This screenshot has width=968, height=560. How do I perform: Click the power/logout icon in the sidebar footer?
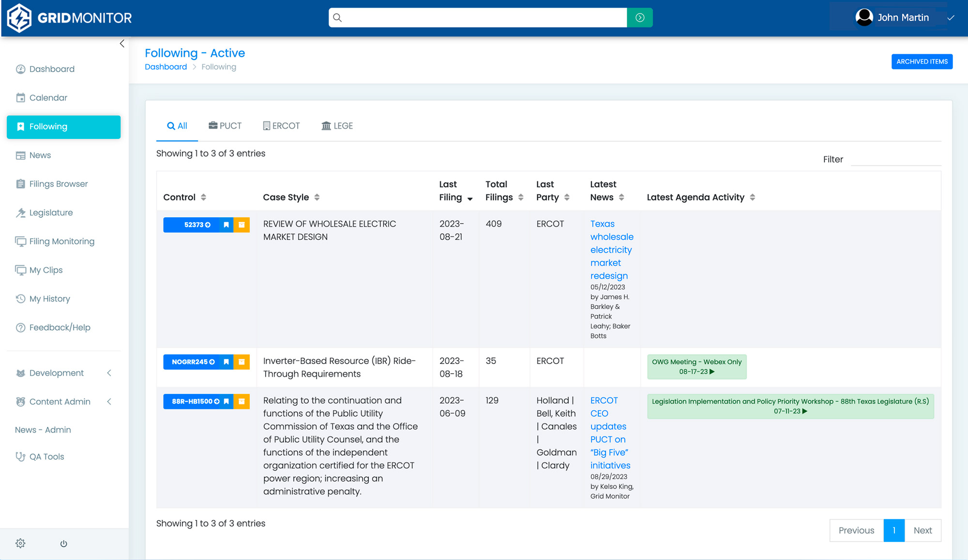point(63,544)
